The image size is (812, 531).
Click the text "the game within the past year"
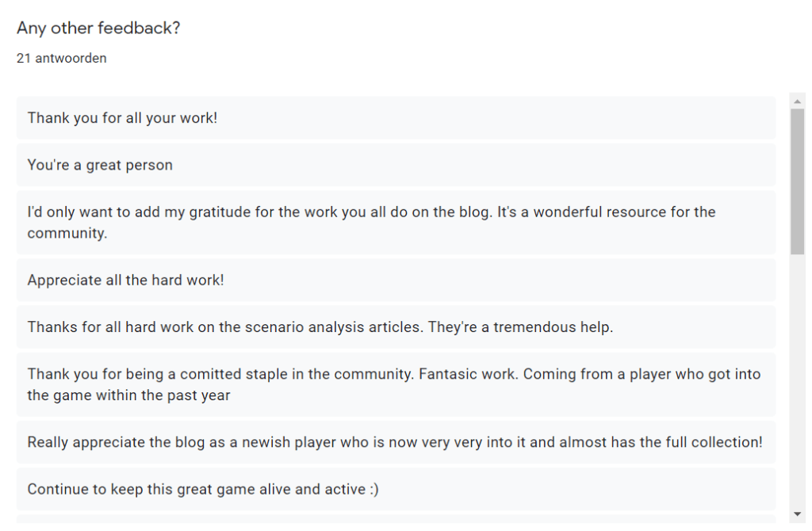click(128, 395)
